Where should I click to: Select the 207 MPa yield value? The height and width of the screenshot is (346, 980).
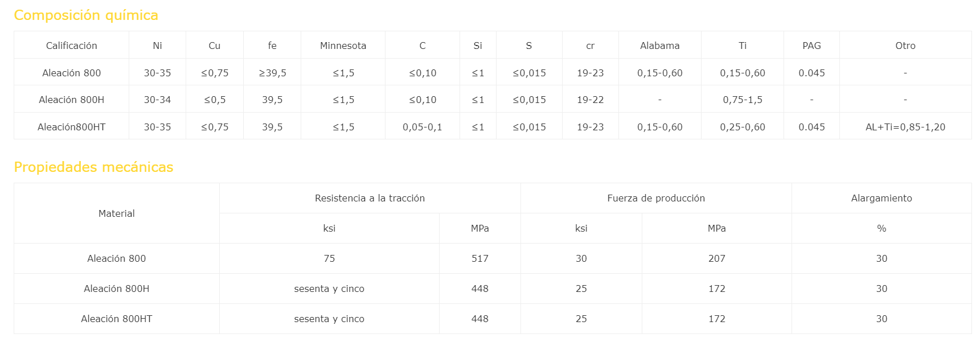tap(717, 258)
